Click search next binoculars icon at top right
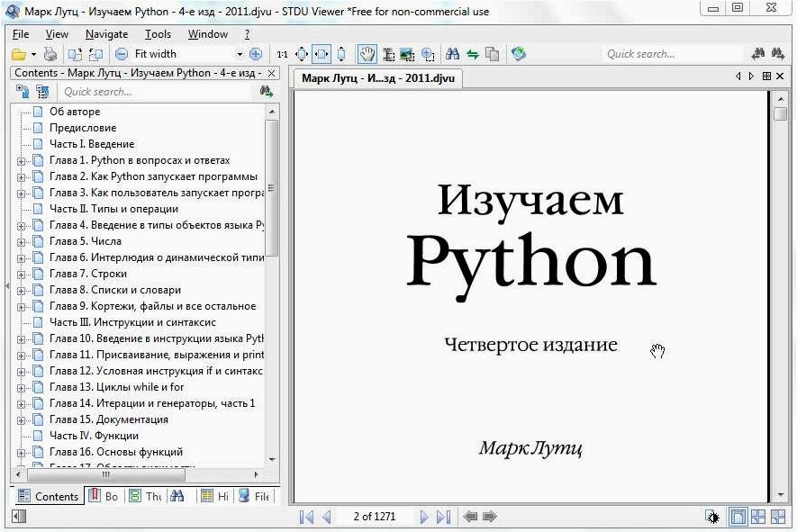The height and width of the screenshot is (532, 797). click(x=778, y=53)
